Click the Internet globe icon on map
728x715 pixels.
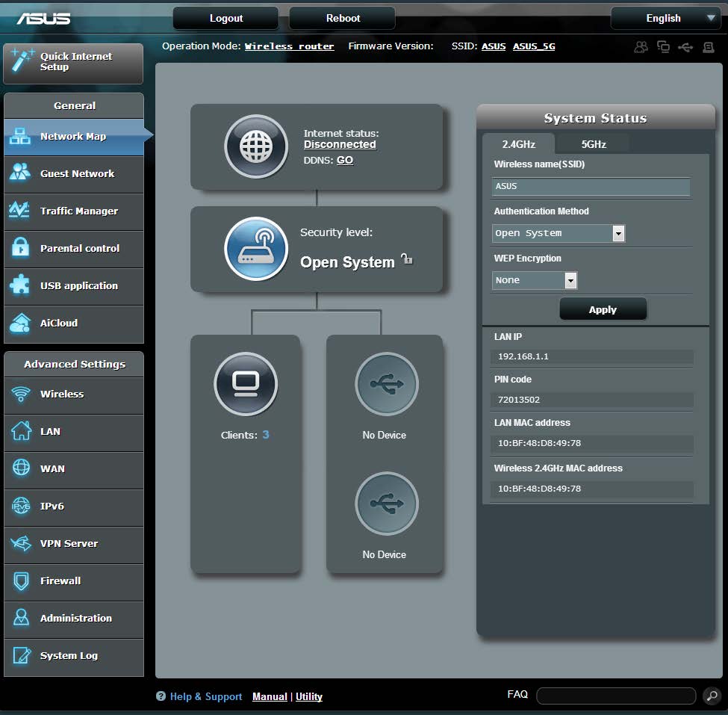(256, 146)
